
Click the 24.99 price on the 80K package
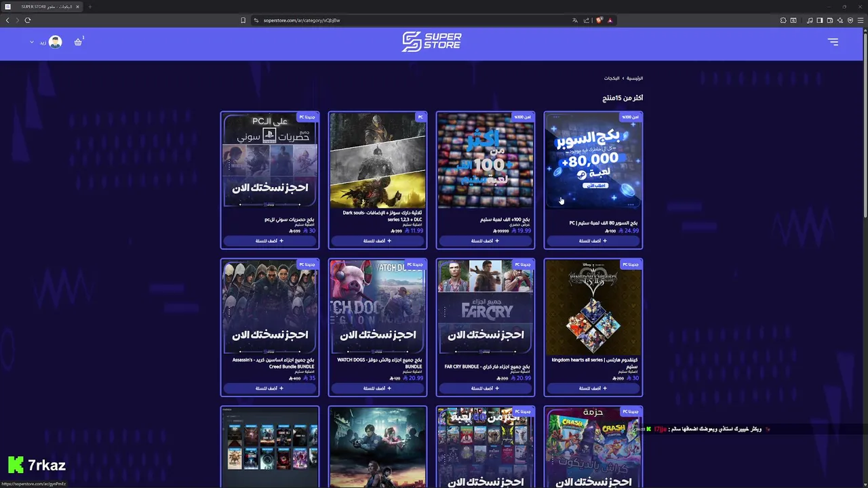[x=628, y=230]
